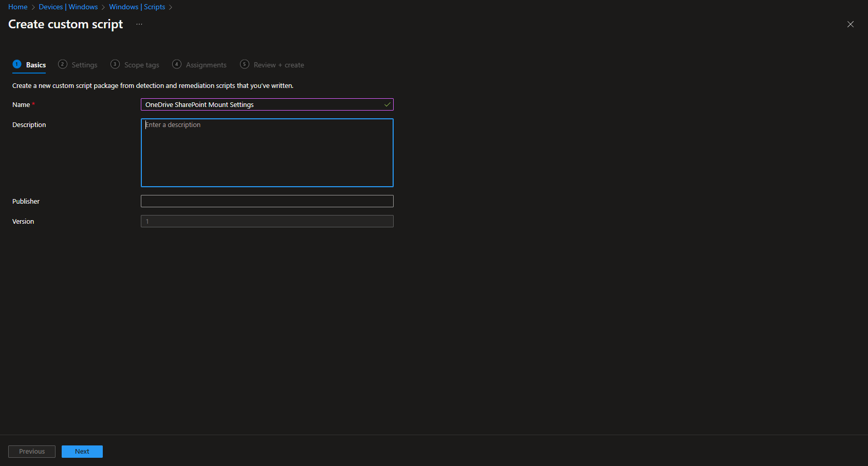Go to Windows | Scripts breadcrumb link

(137, 7)
